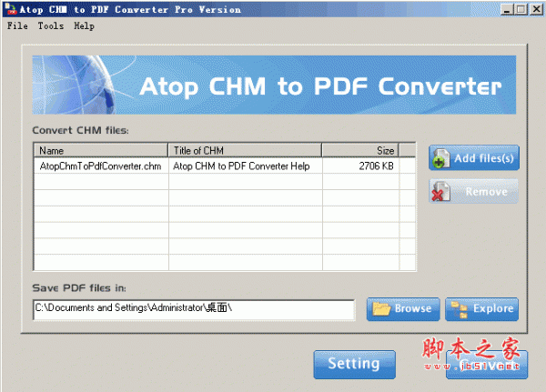Click the Add files(s) button
Screen dimensions: 546x392
(x=474, y=158)
